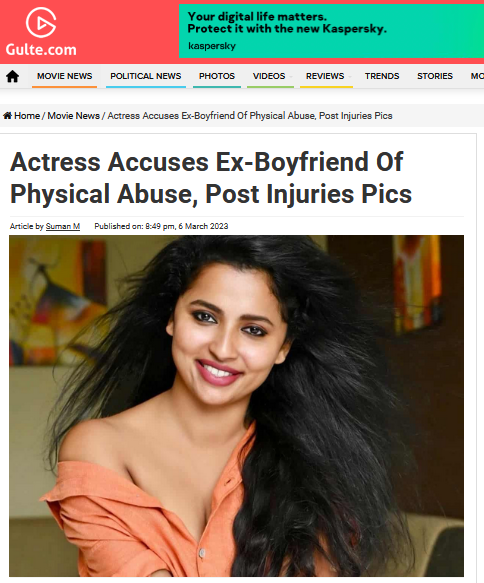Click the partially visible More menu item
The width and height of the screenshot is (484, 583).
[477, 76]
